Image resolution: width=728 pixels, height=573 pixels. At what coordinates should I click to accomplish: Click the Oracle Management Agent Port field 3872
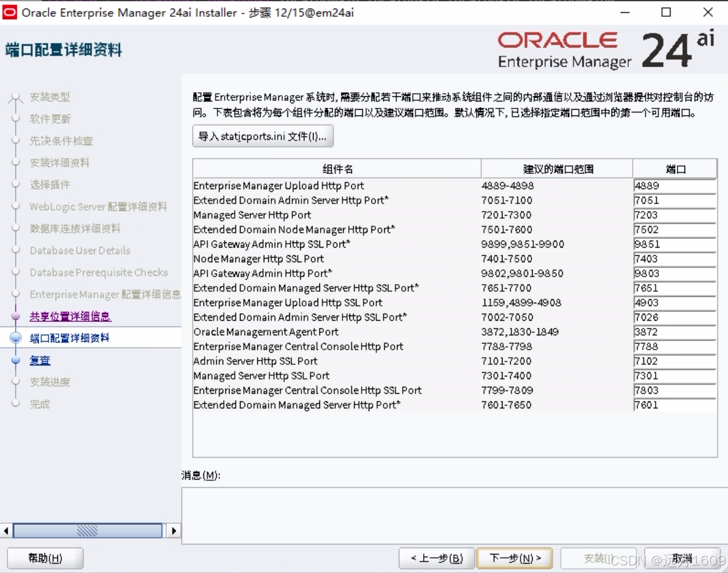pyautogui.click(x=674, y=332)
